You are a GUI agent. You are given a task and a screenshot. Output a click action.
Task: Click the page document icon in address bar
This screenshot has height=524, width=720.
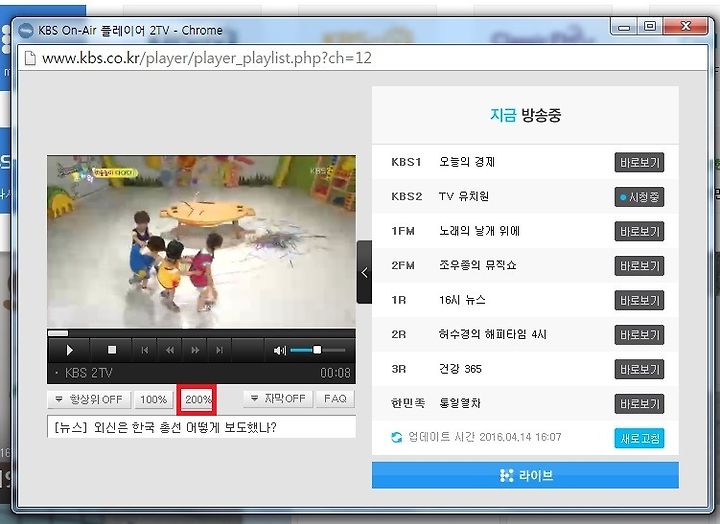point(30,58)
